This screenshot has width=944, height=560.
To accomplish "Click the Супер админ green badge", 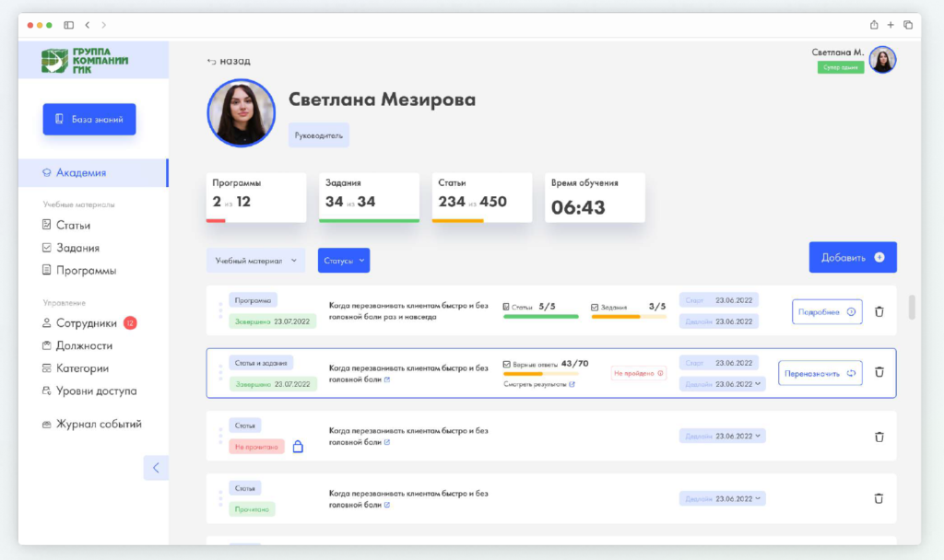I will [x=841, y=67].
